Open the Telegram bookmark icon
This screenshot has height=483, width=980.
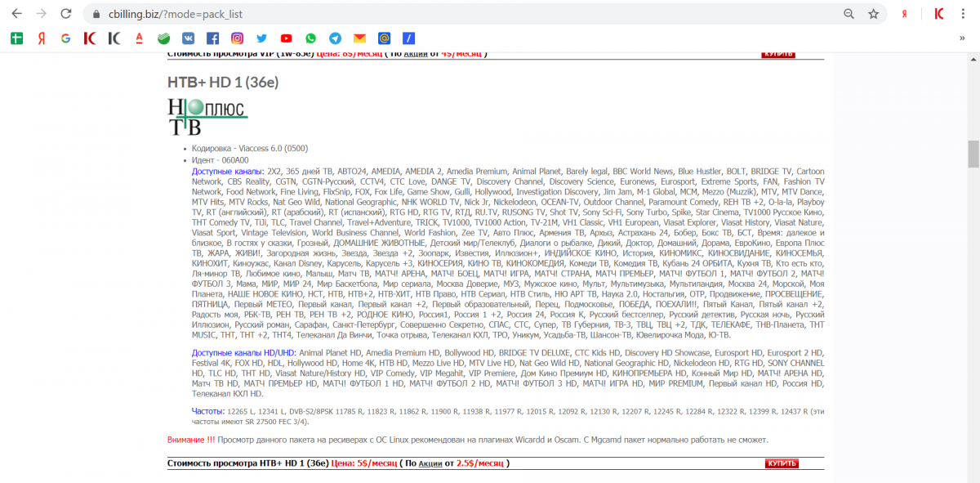click(335, 38)
